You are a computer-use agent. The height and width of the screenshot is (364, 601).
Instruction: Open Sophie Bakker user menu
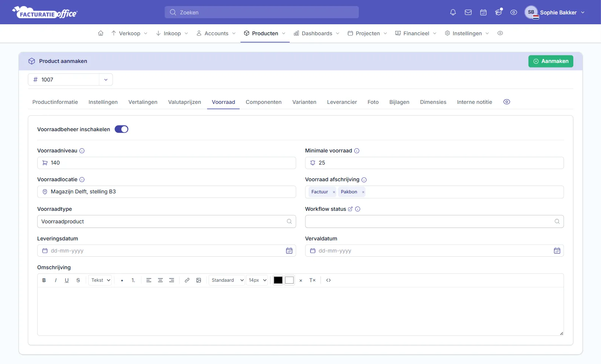[x=555, y=13]
